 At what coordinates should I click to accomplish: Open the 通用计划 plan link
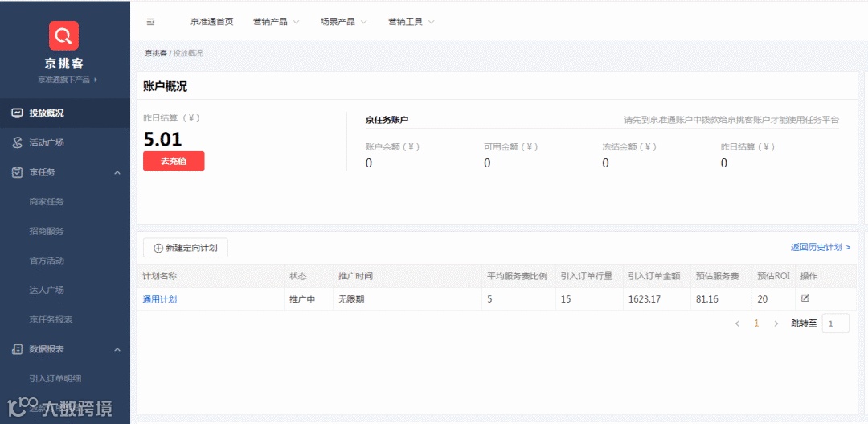click(x=160, y=299)
